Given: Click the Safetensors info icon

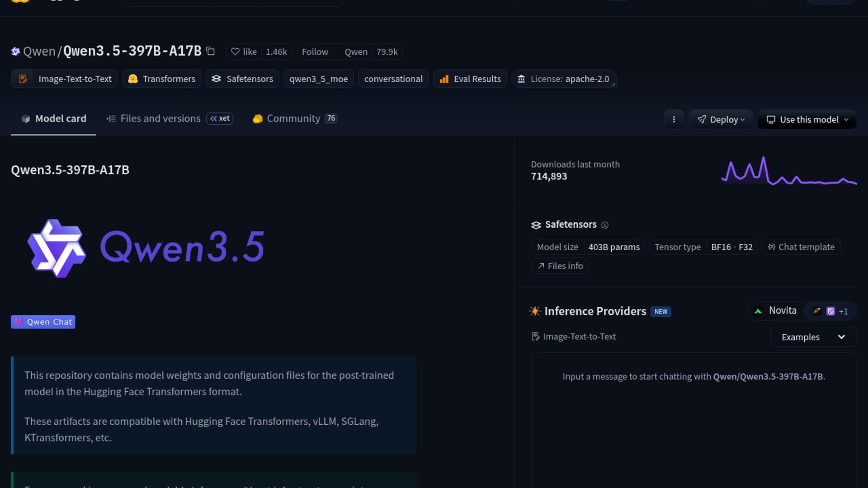Looking at the screenshot, I should point(605,225).
